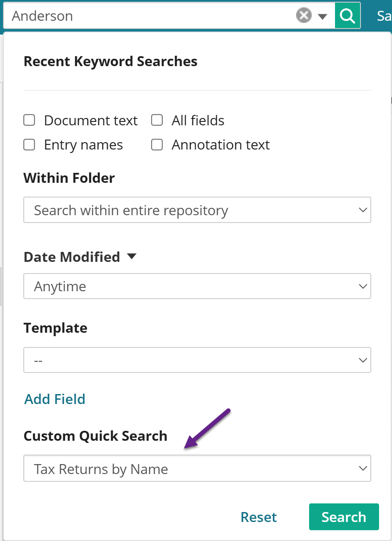Viewport: 392px width, 541px height.
Task: Open the Custom Quick Search dropdown
Action: [197, 468]
